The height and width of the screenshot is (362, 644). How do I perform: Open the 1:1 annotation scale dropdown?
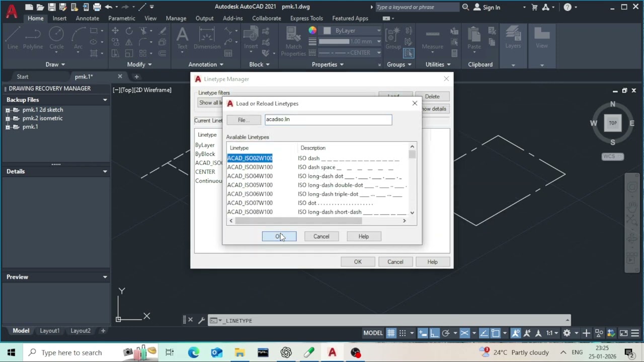[x=552, y=333]
